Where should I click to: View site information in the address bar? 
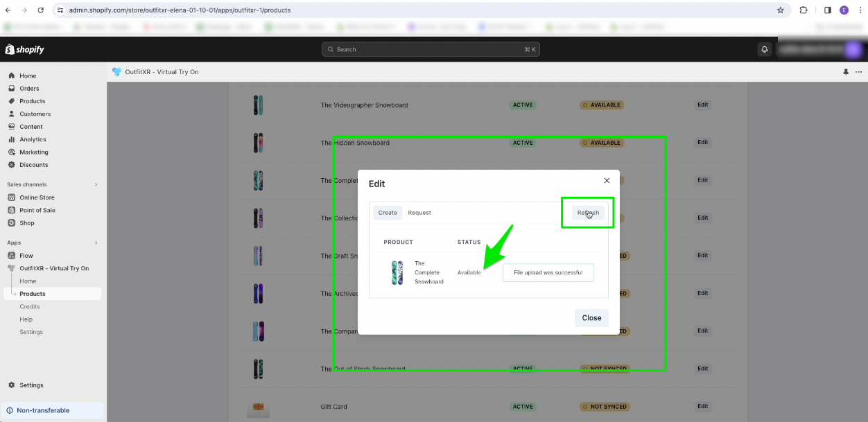tap(60, 10)
